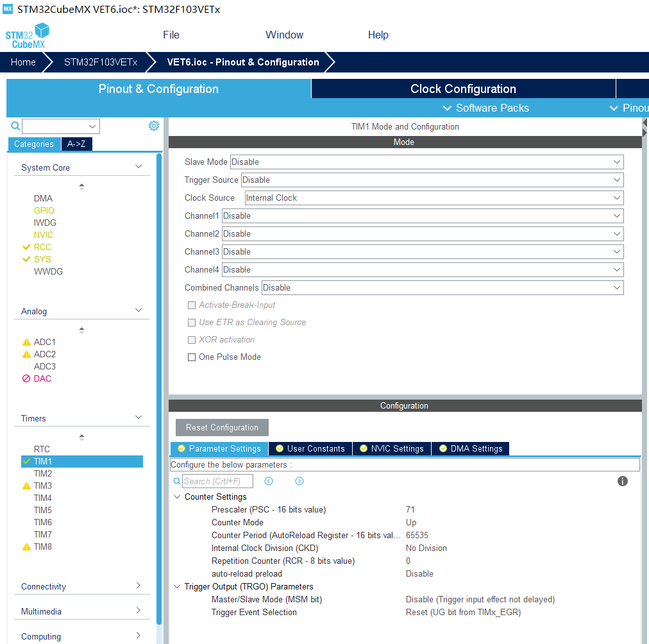Edit the Prescaler value 71
The image size is (649, 644).
tap(410, 509)
